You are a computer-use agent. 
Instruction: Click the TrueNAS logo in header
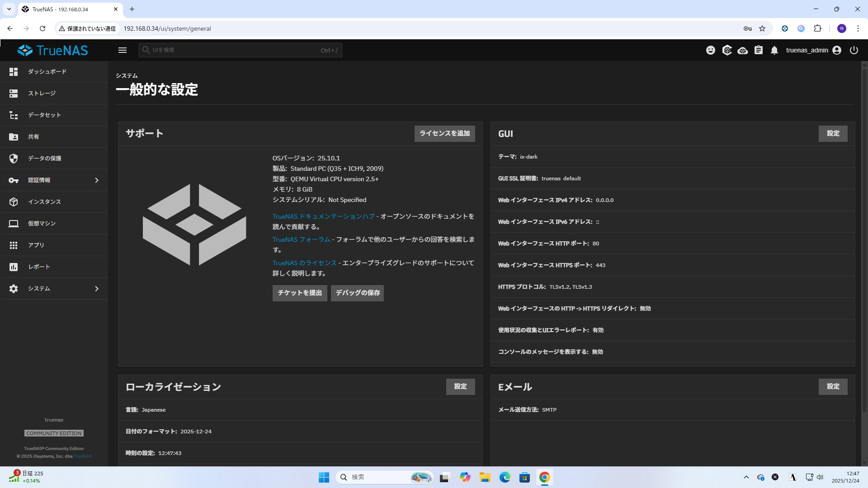[x=53, y=50]
